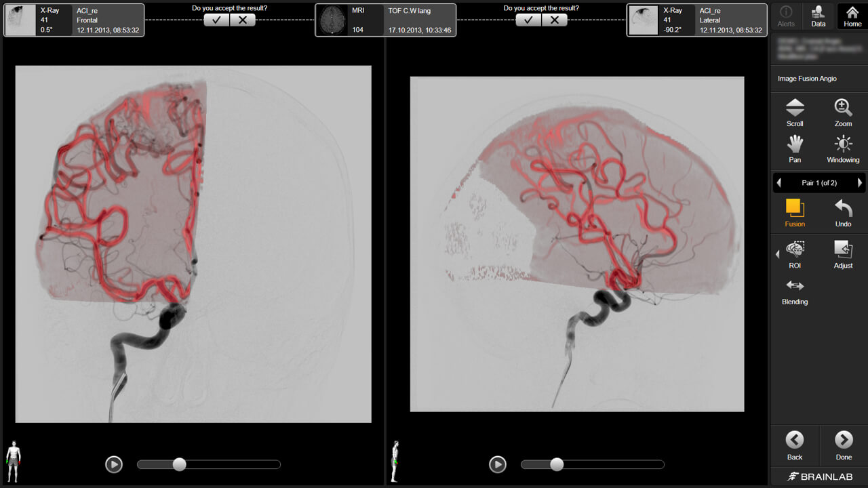Image resolution: width=868 pixels, height=488 pixels.
Task: Go to the Home tab
Action: click(x=852, y=16)
